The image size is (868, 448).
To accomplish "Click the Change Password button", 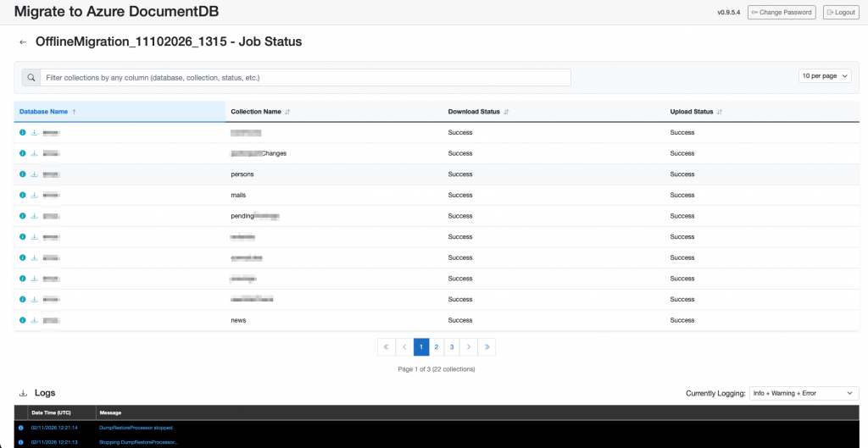I will [781, 13].
